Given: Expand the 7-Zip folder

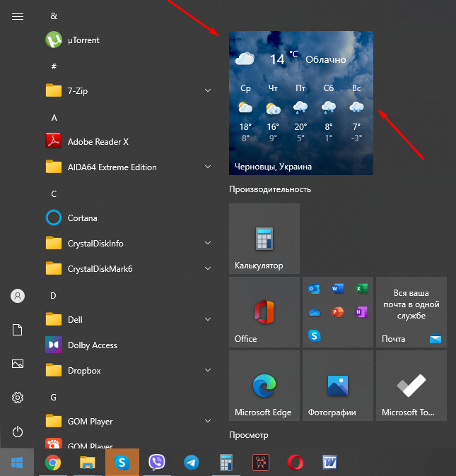Looking at the screenshot, I should point(208,90).
